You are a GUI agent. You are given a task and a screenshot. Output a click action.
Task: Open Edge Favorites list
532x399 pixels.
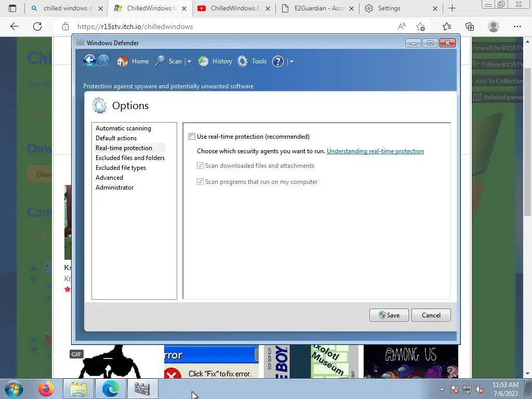coord(447,26)
